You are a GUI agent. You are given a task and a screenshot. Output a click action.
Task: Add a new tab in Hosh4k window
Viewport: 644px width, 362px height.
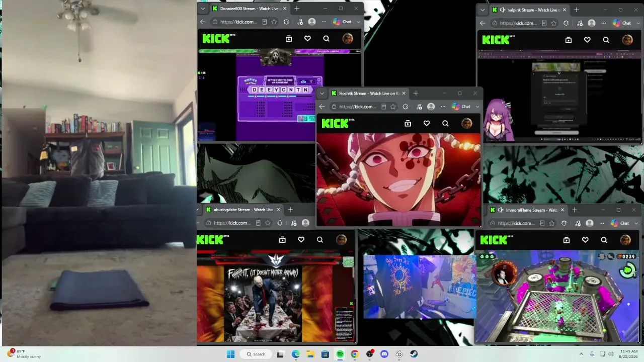click(416, 94)
